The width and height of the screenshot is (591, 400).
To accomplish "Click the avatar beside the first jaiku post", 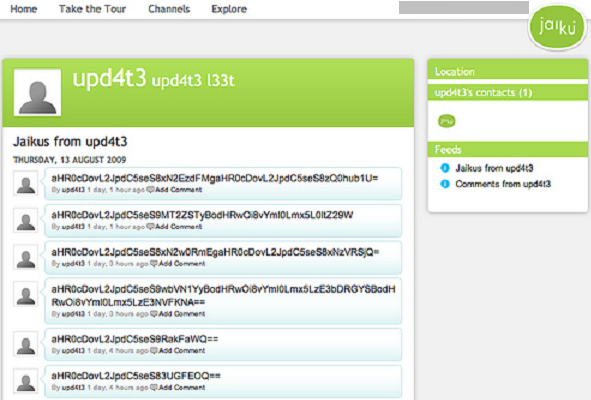I will (x=26, y=184).
